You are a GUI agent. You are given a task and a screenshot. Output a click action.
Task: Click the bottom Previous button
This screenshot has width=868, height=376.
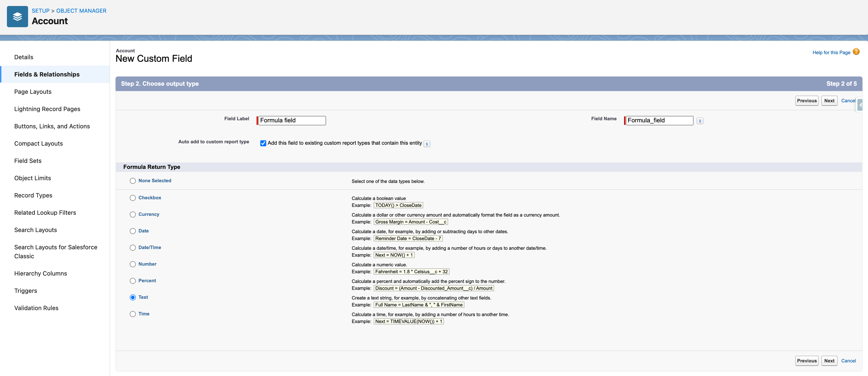pos(806,361)
